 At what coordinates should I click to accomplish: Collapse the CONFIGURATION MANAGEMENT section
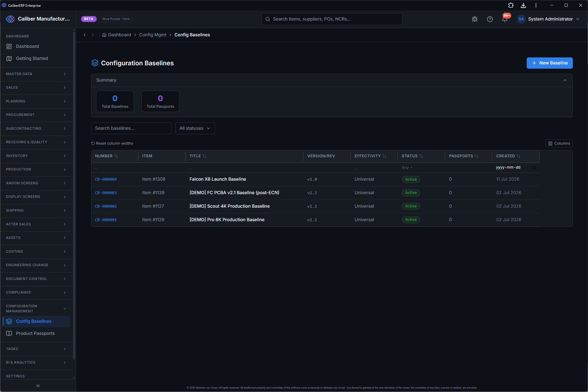[36, 309]
